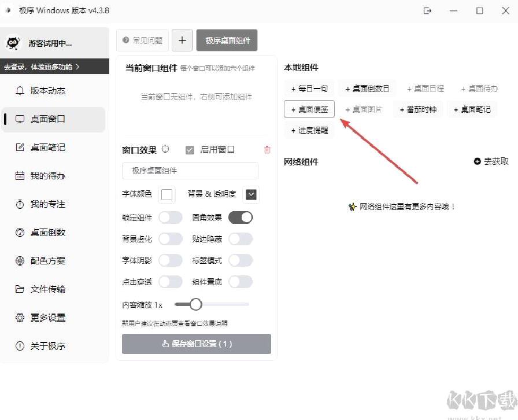Click the 内容缩放 slider handle
The image size is (518, 420).
tap(195, 304)
